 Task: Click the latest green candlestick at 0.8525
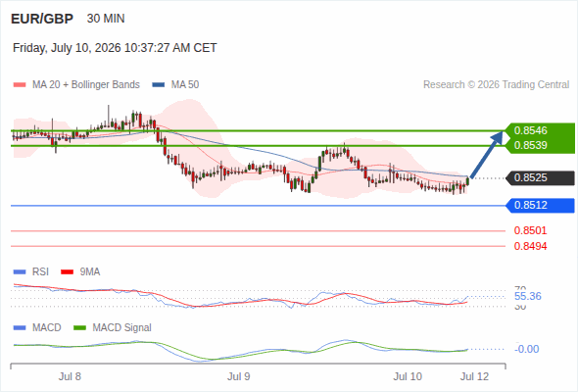pyautogui.click(x=467, y=181)
